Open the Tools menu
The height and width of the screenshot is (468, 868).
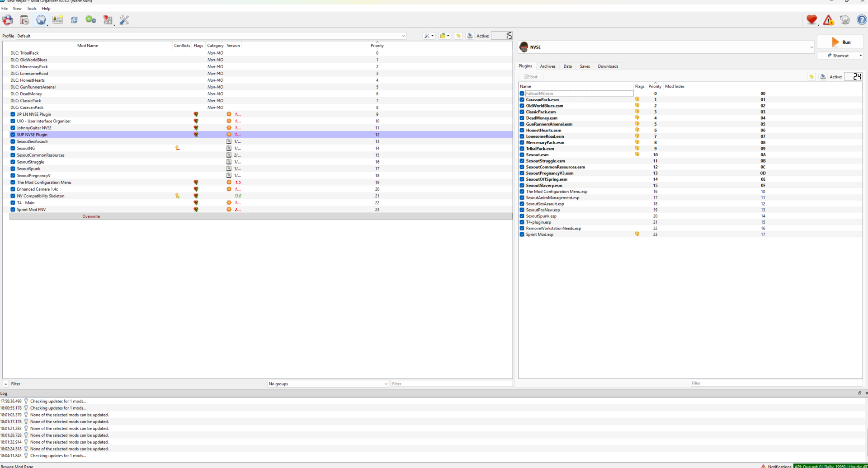pyautogui.click(x=32, y=8)
